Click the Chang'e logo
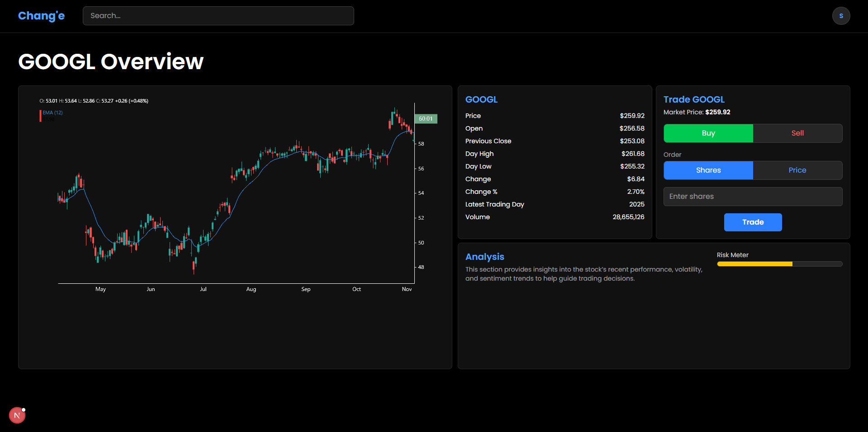 pyautogui.click(x=41, y=16)
